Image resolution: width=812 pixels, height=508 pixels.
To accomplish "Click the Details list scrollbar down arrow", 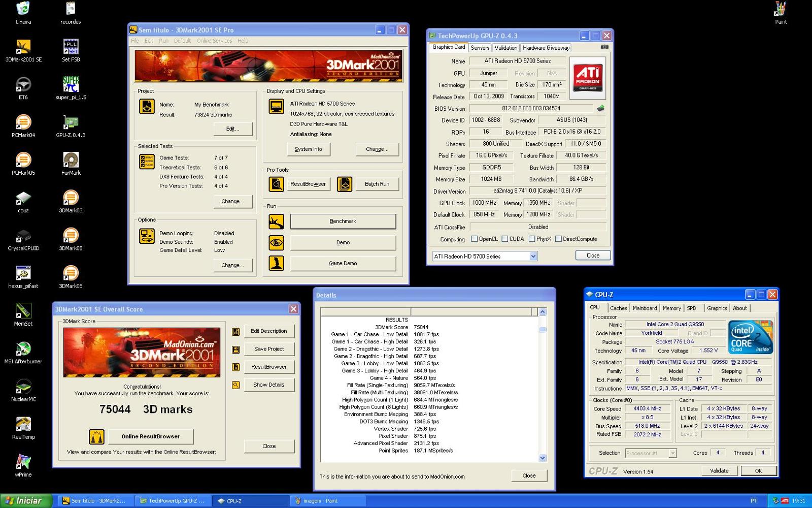I will (x=543, y=458).
